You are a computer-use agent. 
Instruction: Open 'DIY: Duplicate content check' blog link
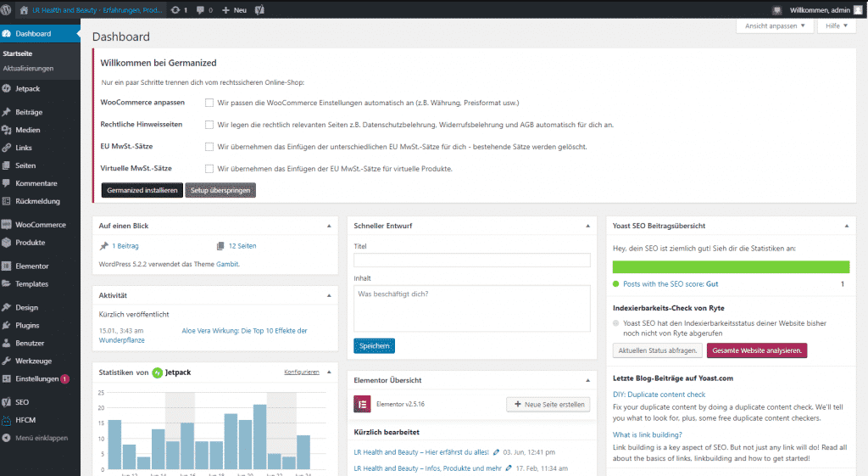click(659, 395)
